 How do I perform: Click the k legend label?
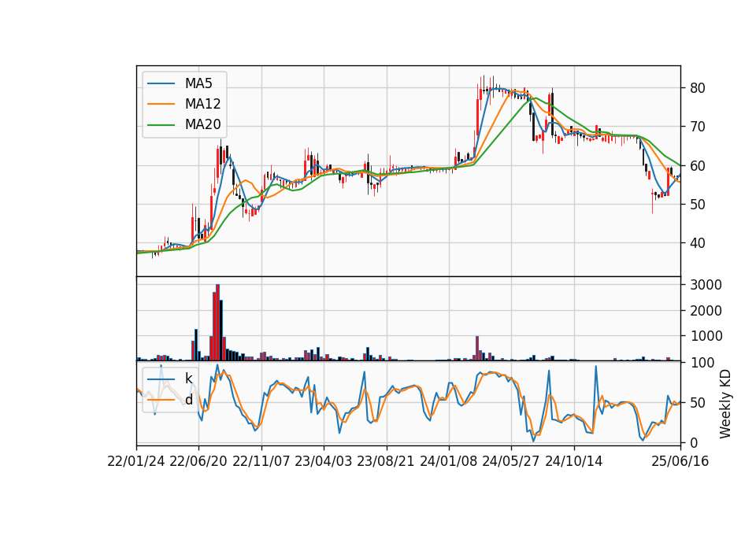(x=188, y=379)
